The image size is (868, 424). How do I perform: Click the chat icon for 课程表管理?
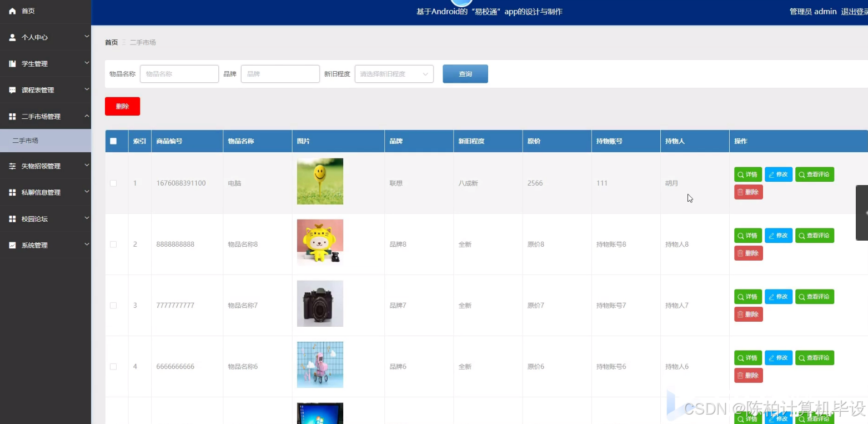point(12,90)
